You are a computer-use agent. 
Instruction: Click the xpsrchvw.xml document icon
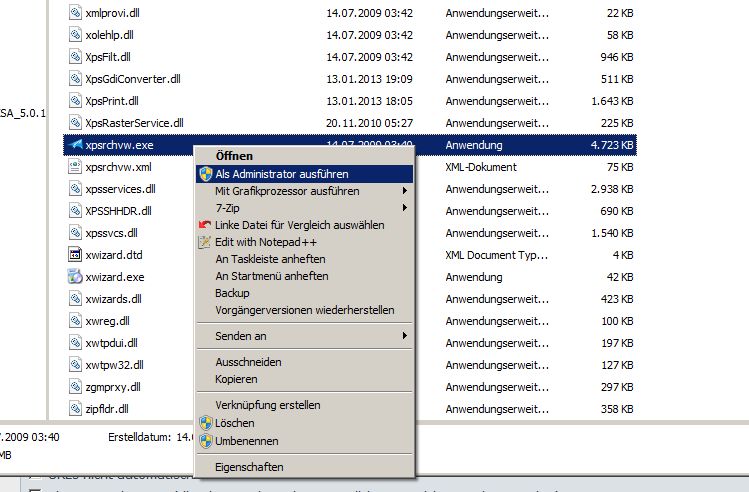(76, 167)
